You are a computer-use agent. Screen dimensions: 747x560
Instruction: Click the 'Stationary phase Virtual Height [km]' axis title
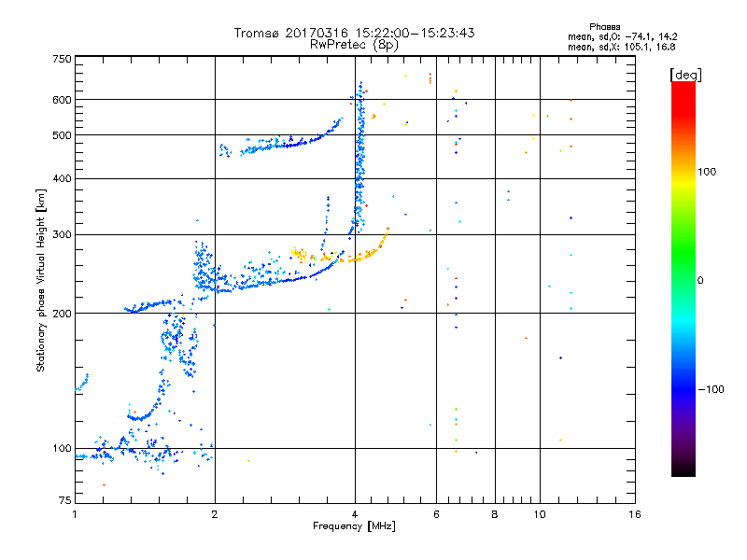(40, 280)
